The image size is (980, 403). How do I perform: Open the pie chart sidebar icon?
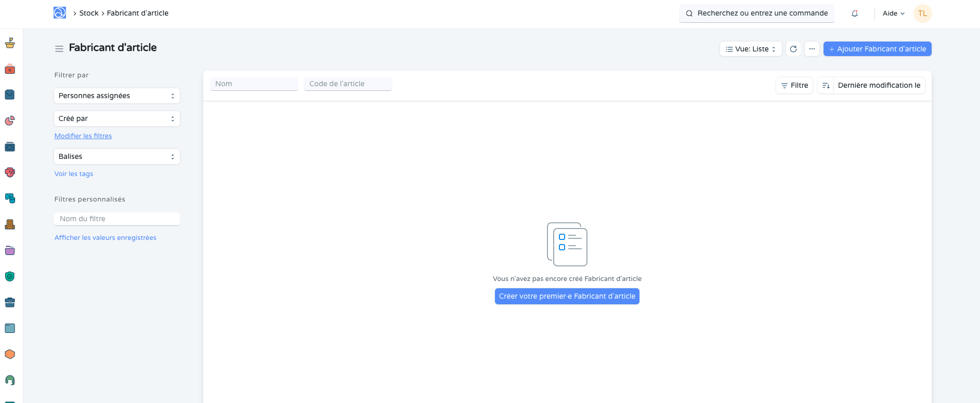(x=10, y=120)
